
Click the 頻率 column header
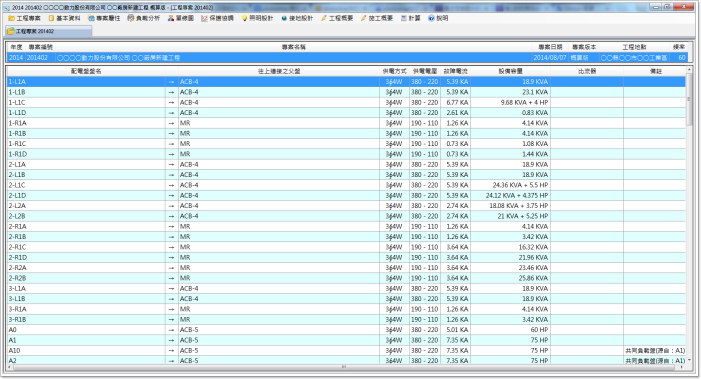click(x=679, y=47)
